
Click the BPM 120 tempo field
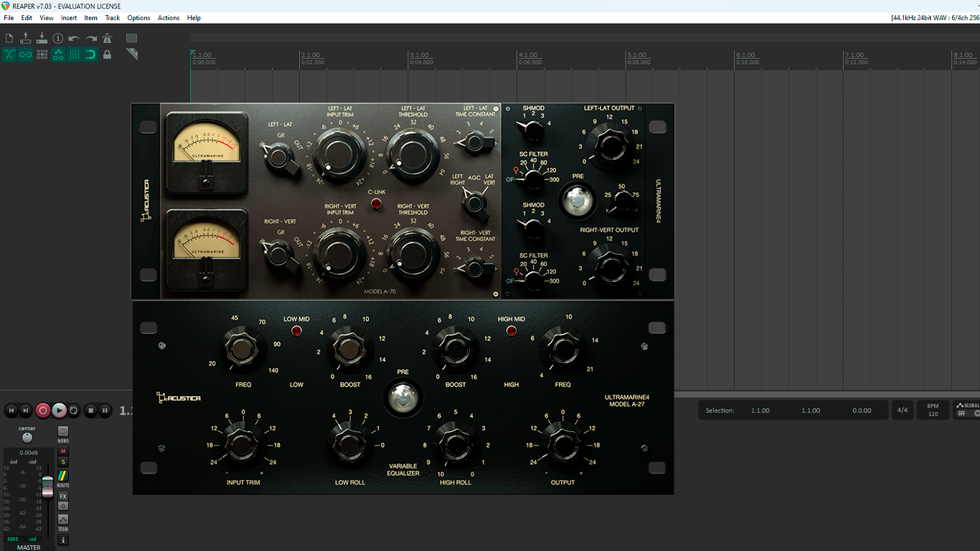pos(933,410)
